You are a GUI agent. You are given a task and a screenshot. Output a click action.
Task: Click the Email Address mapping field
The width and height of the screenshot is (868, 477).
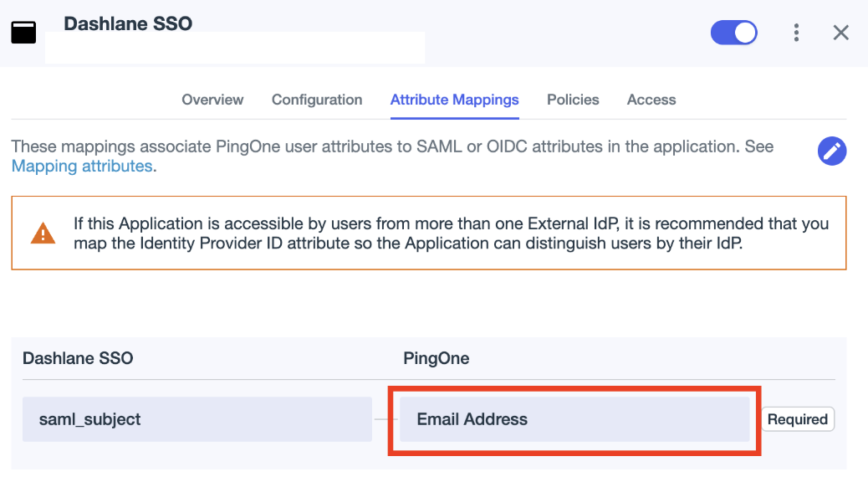coord(574,419)
